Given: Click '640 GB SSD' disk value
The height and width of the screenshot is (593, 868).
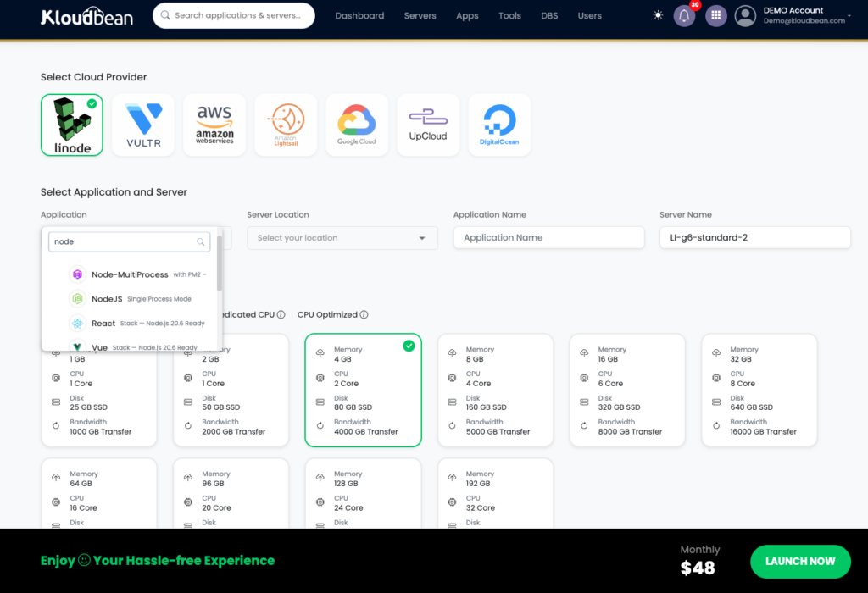Looking at the screenshot, I should [751, 407].
